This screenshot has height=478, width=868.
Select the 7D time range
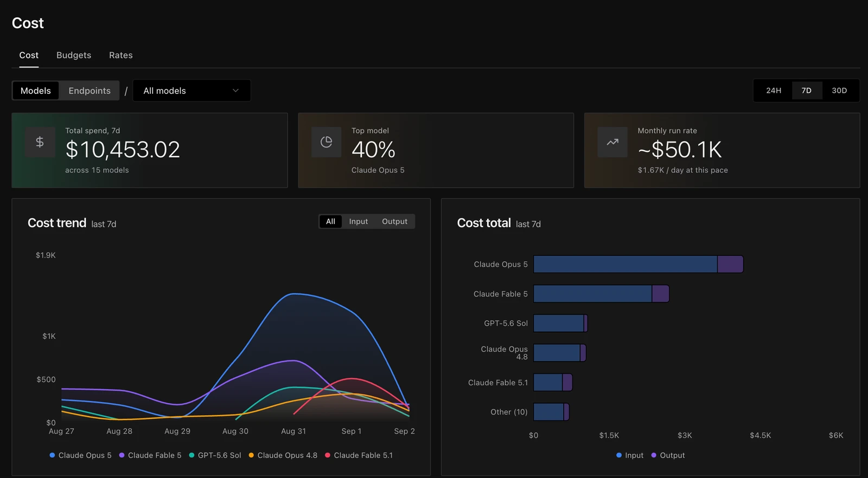point(807,91)
